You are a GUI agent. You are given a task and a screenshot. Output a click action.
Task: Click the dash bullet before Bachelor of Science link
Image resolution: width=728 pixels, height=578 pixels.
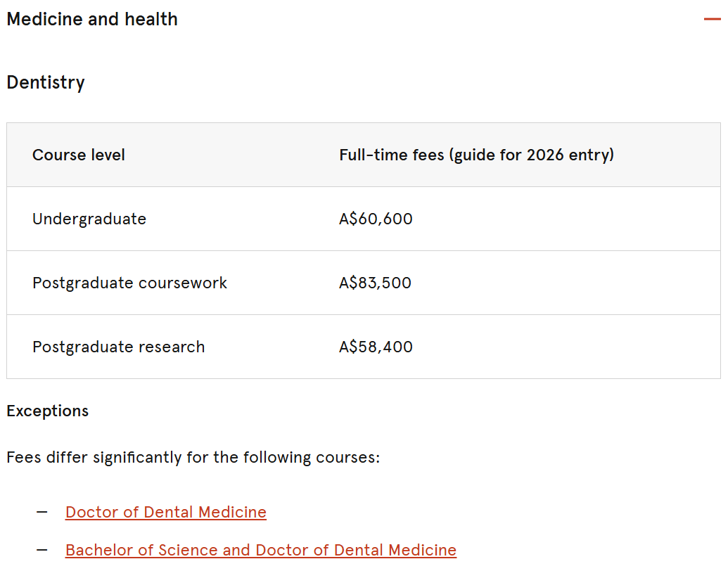point(42,550)
